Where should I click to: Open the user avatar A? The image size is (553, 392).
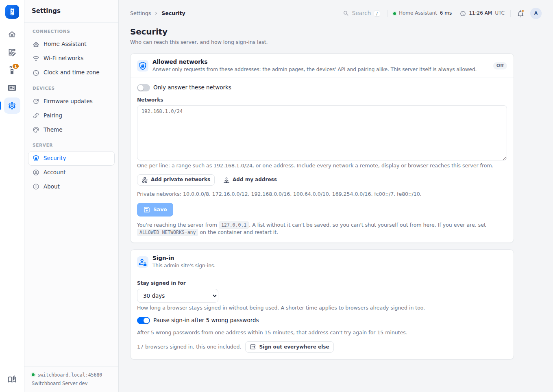[536, 13]
